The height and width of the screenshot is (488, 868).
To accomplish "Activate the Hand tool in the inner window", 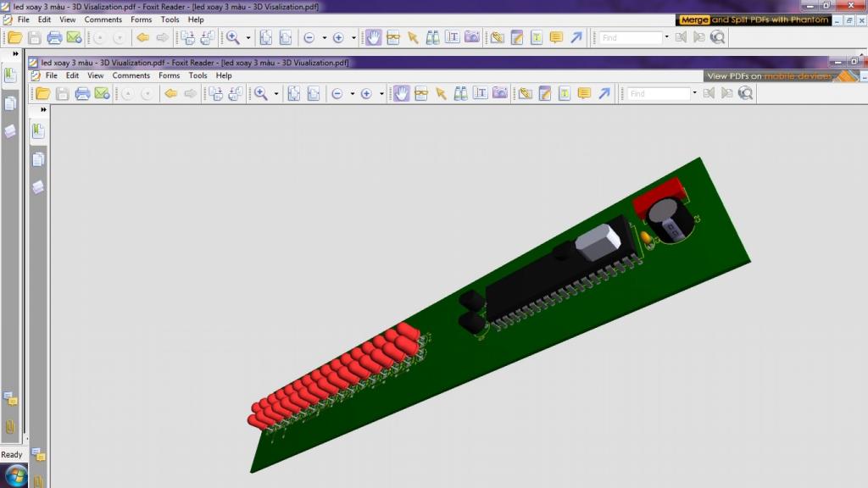I will click(x=401, y=93).
